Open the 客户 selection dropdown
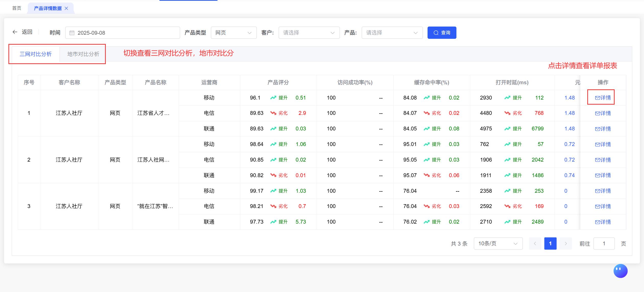 click(309, 33)
